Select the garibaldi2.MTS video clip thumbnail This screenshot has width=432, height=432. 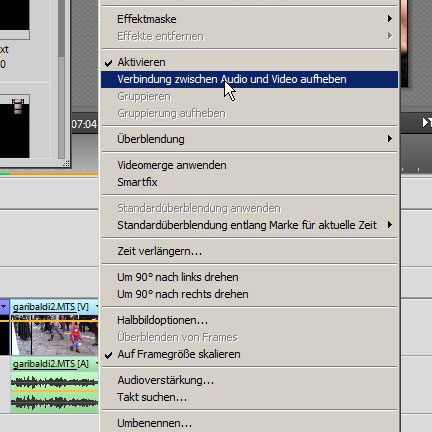pos(55,335)
